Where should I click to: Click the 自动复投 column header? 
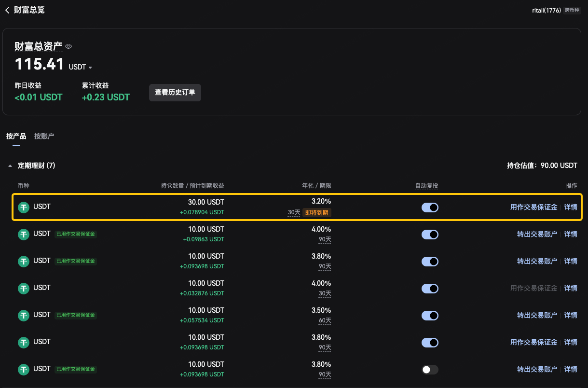point(426,186)
